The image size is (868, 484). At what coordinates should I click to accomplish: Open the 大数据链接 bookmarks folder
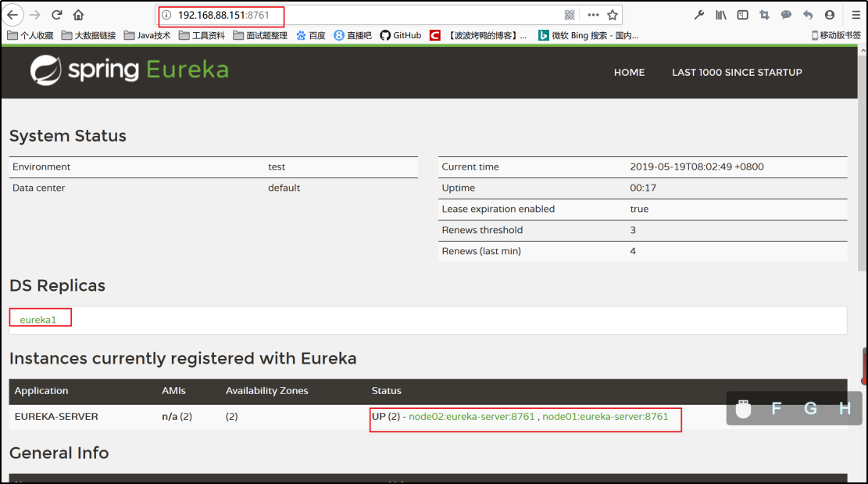(88, 35)
